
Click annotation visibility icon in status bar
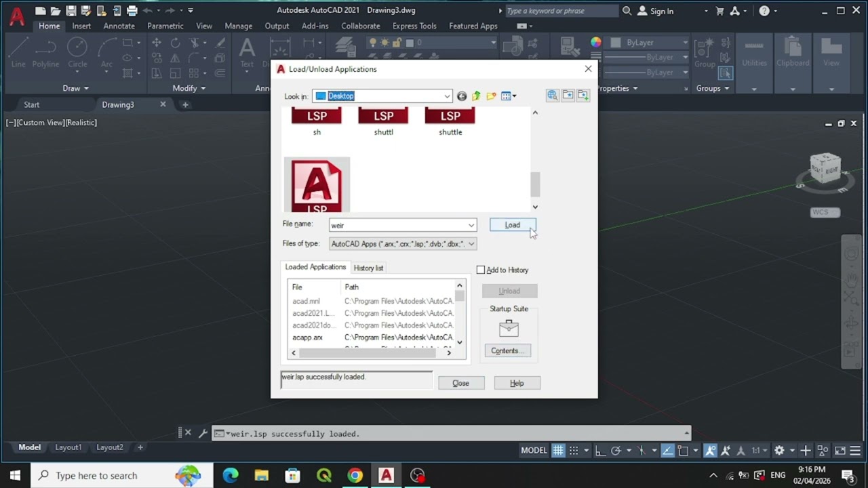710,450
